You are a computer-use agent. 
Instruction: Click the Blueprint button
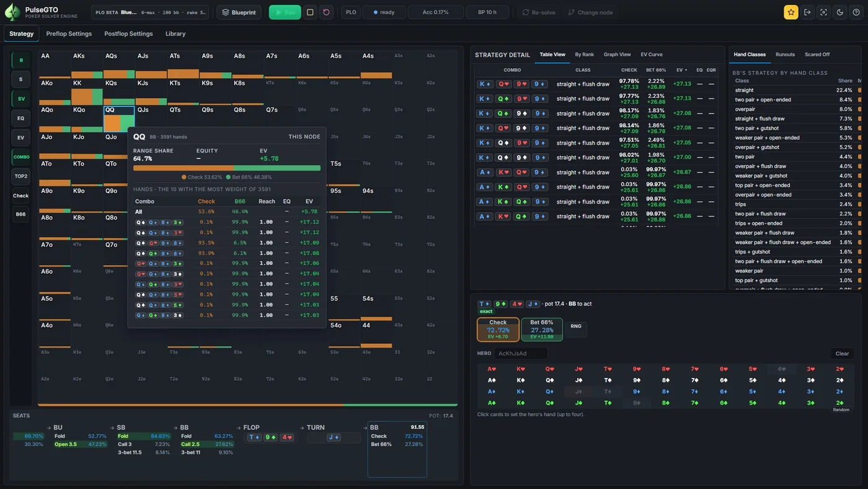239,12
